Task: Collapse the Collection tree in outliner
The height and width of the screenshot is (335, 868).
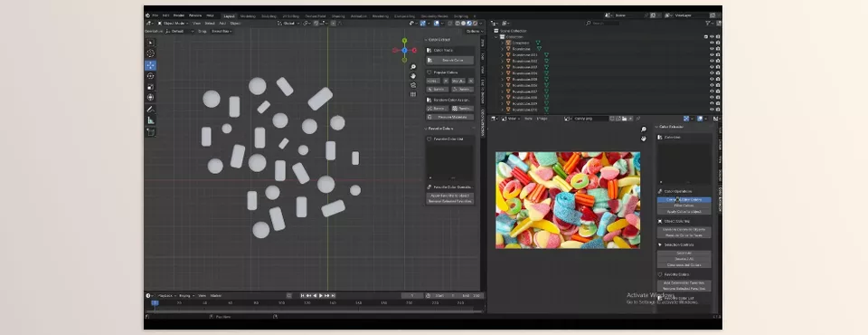Action: pyautogui.click(x=496, y=36)
